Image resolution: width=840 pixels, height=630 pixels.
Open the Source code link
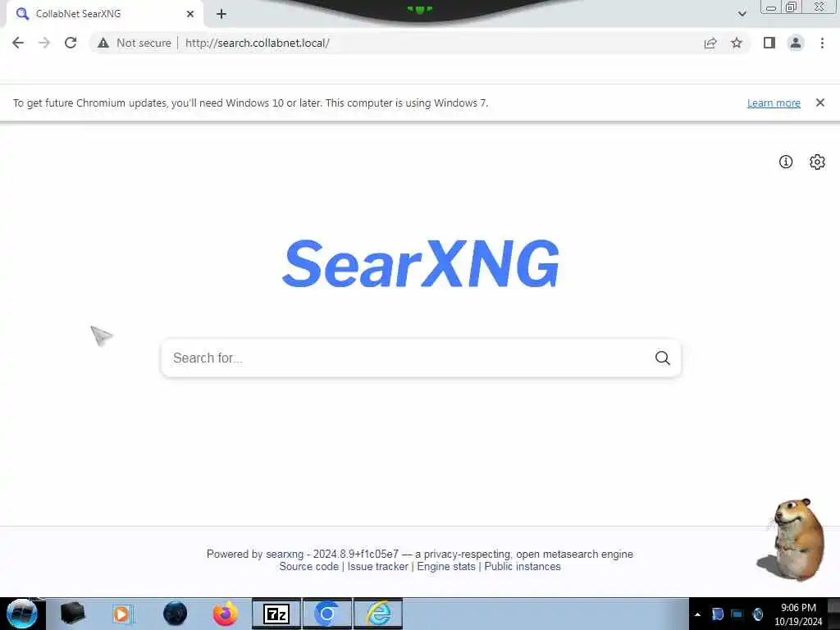tap(308, 567)
